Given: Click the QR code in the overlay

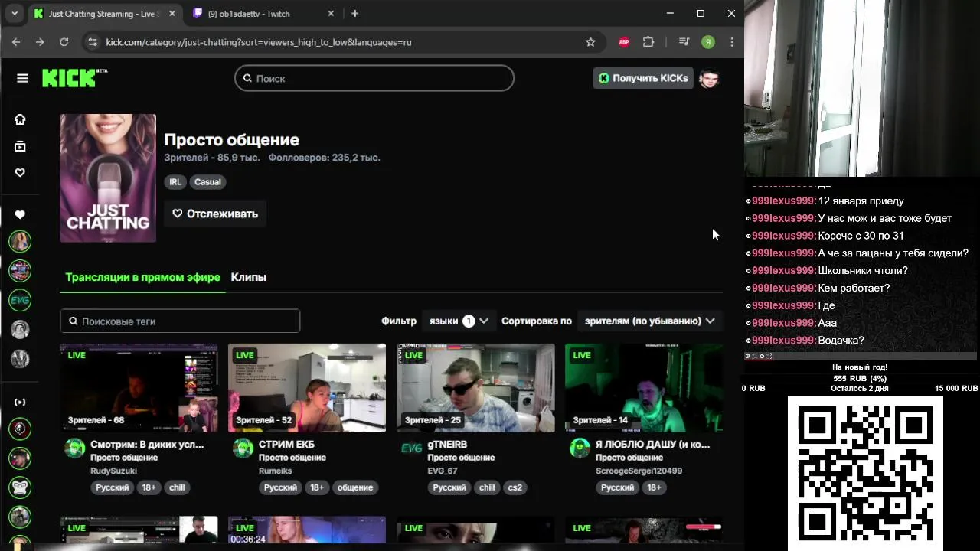Looking at the screenshot, I should (865, 473).
